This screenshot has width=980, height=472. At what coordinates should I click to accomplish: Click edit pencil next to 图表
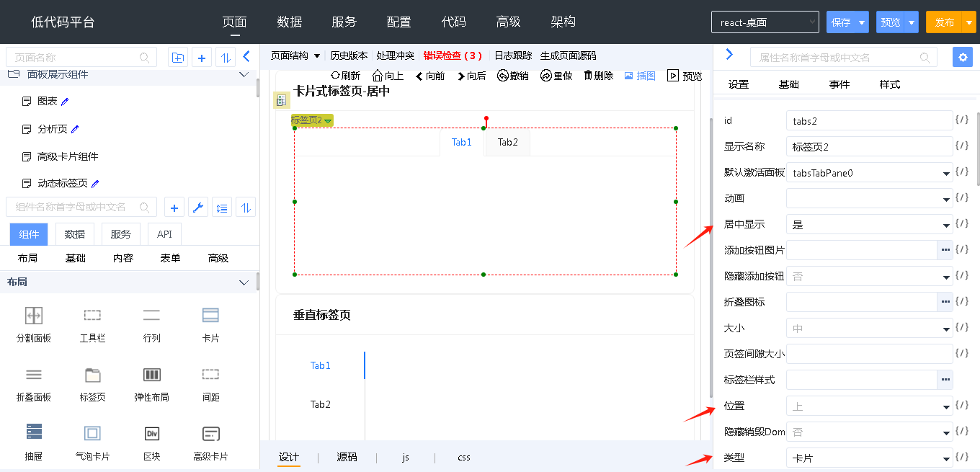[65, 102]
